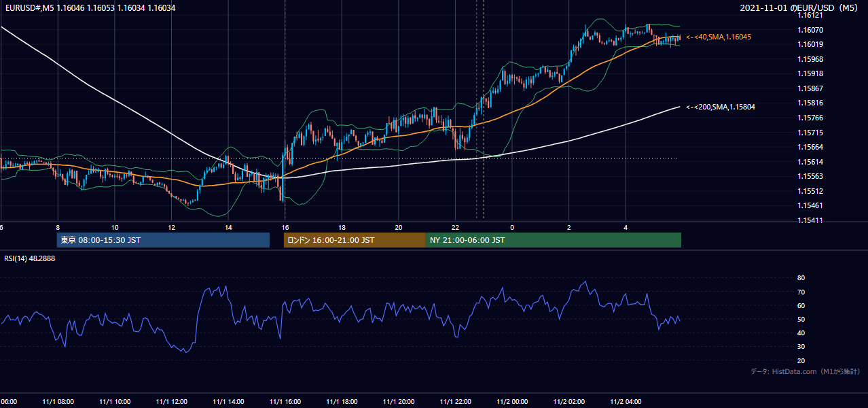Click the 11/1 14:00 bottom time label
This screenshot has width=868, height=408.
click(x=228, y=402)
